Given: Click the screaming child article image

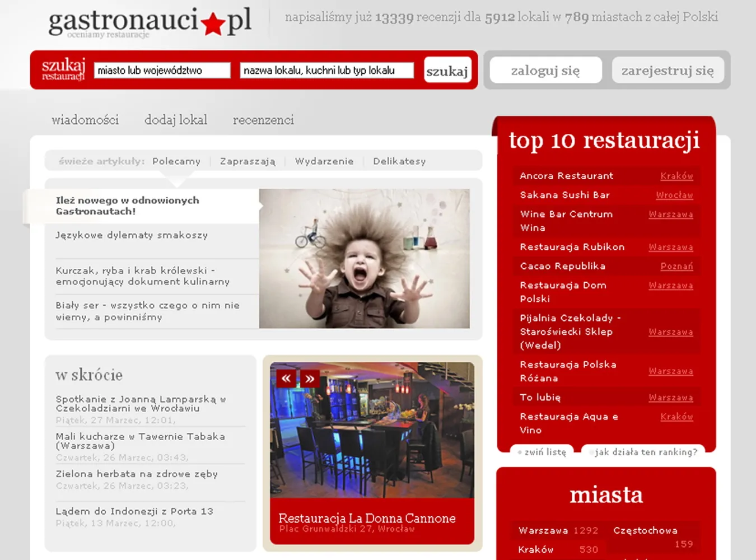Looking at the screenshot, I should coord(364,258).
